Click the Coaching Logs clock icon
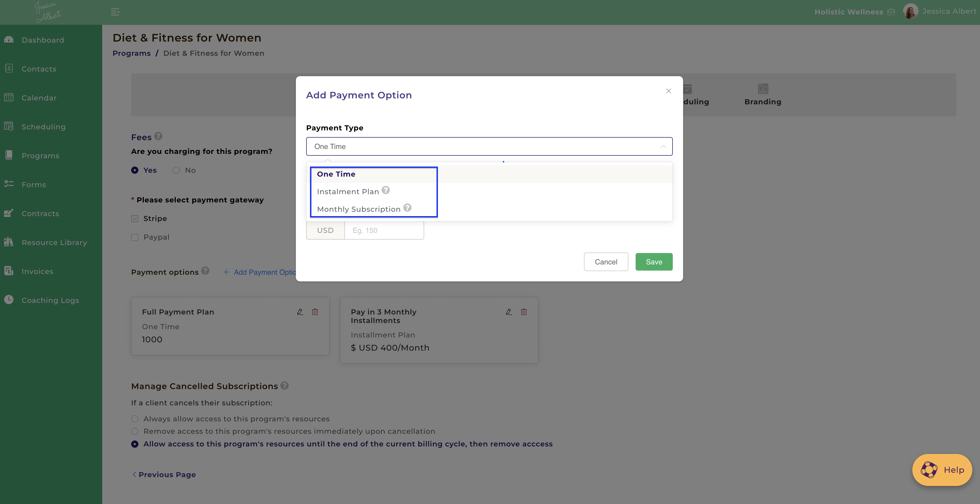The height and width of the screenshot is (504, 980). 9,300
